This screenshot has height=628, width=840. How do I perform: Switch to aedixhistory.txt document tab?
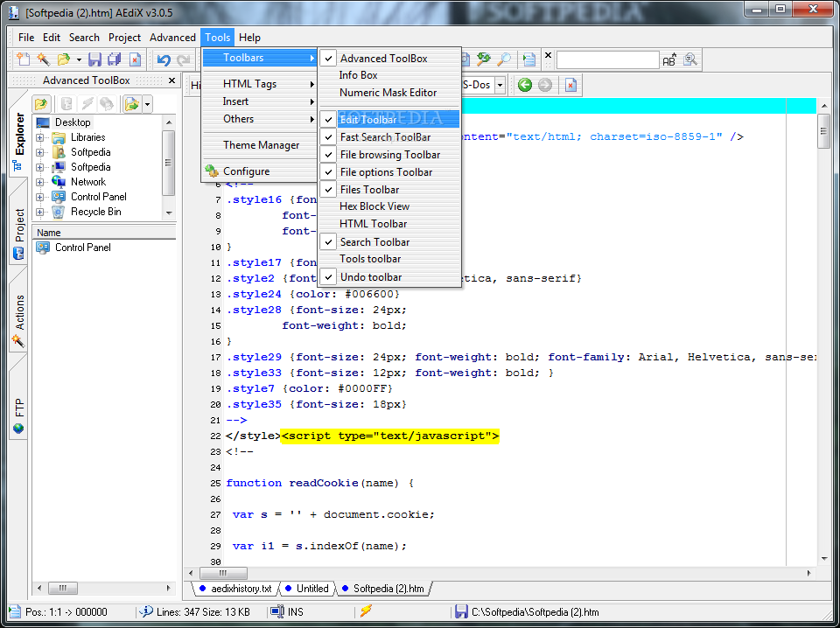point(235,589)
